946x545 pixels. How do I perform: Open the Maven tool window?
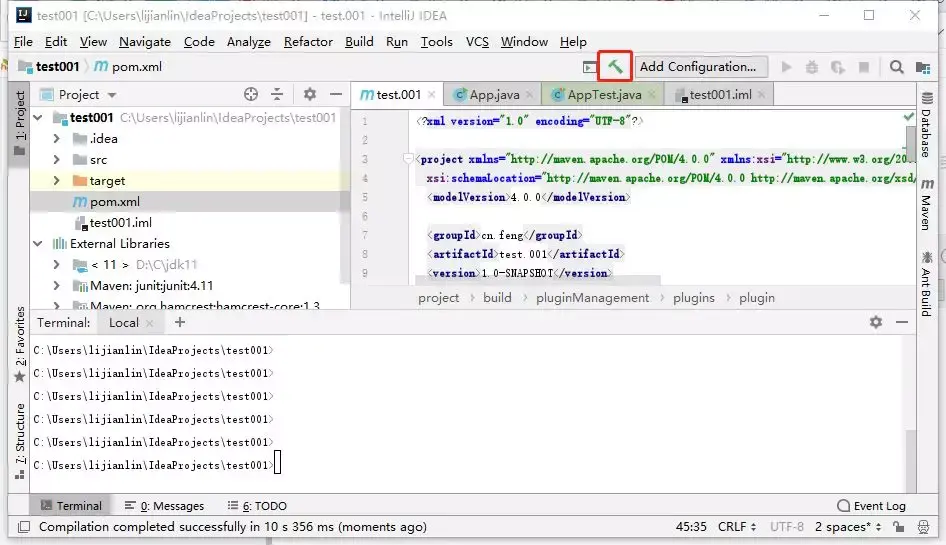927,204
